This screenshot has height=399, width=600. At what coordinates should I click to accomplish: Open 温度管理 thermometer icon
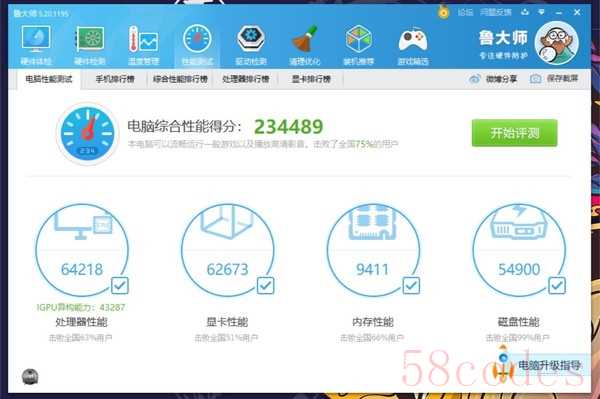coord(143,39)
